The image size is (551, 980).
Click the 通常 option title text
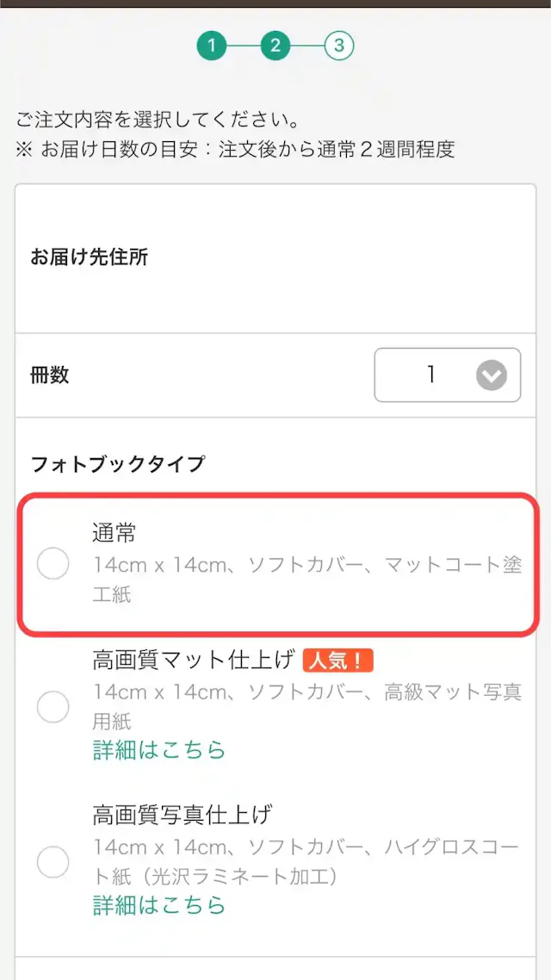tap(115, 533)
